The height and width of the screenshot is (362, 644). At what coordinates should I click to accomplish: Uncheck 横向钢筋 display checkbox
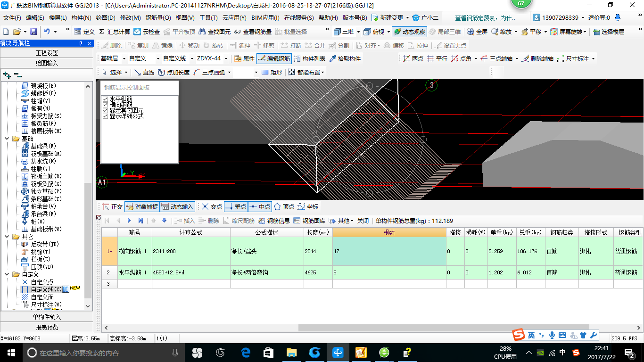106,105
